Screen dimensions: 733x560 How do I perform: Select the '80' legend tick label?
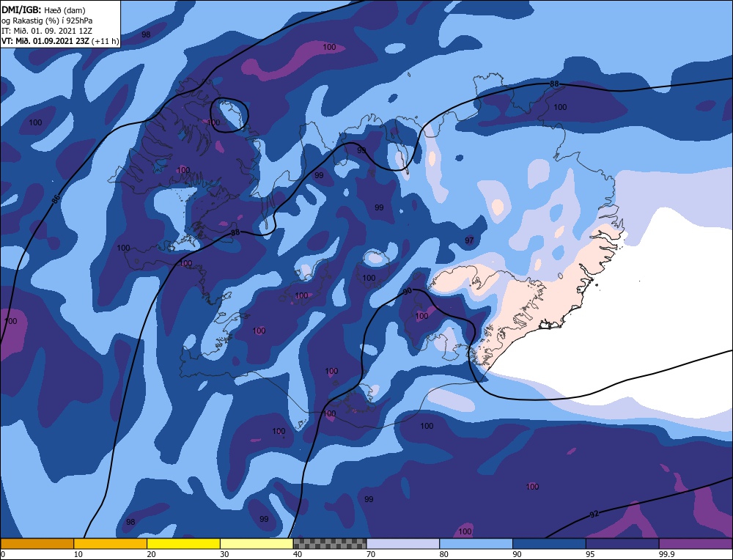[x=443, y=554]
